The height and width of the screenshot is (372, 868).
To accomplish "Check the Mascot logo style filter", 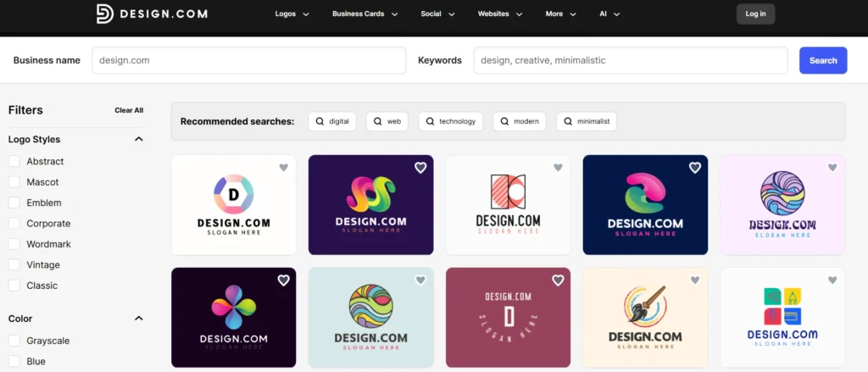I will (14, 182).
